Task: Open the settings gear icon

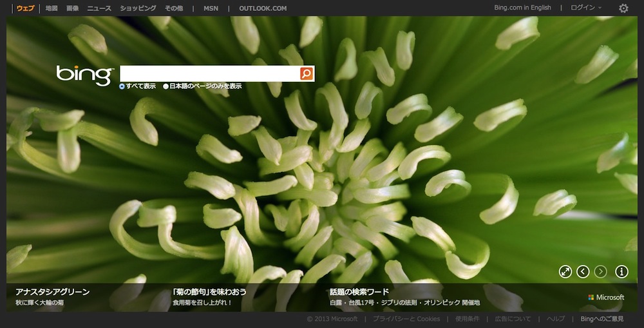Action: pyautogui.click(x=623, y=8)
